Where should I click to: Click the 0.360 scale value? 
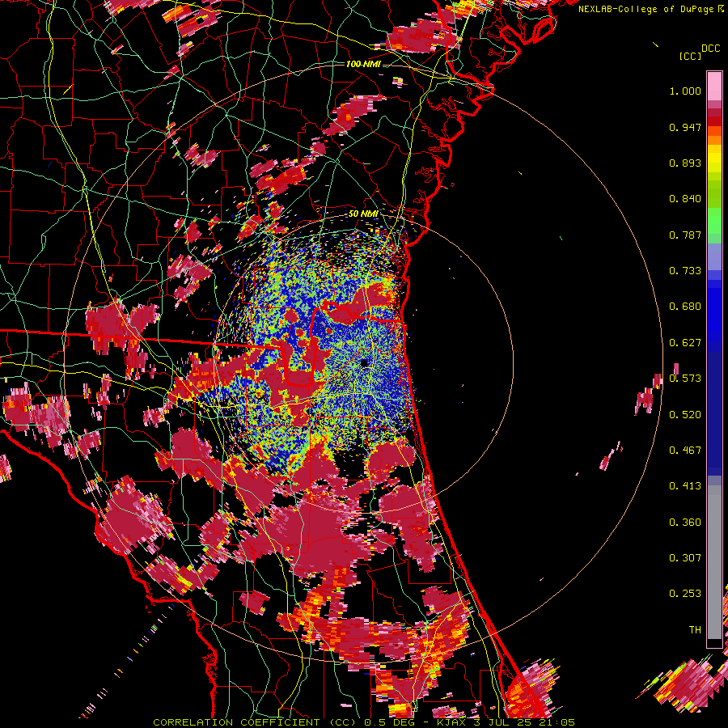(685, 523)
